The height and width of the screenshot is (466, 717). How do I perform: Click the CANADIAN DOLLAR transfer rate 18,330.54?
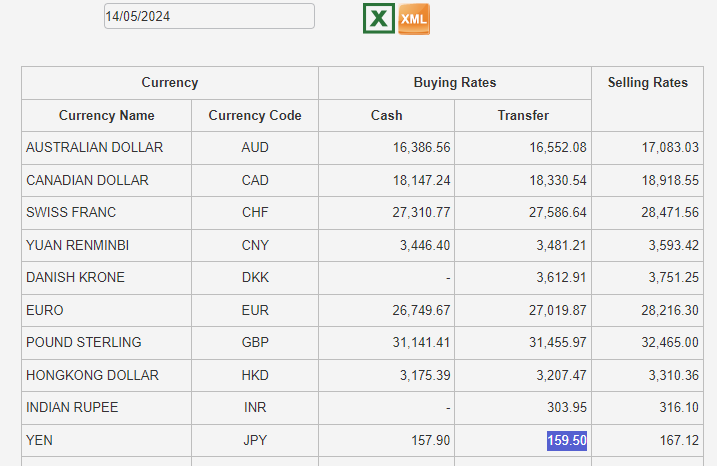click(557, 180)
